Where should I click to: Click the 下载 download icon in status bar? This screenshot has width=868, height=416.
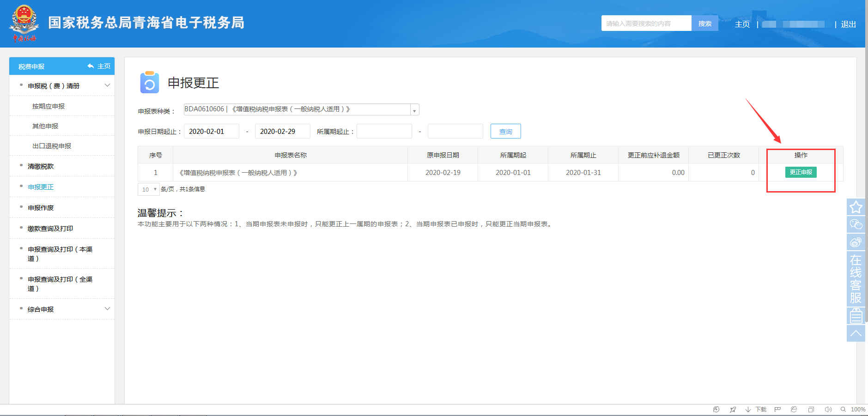tap(748, 410)
